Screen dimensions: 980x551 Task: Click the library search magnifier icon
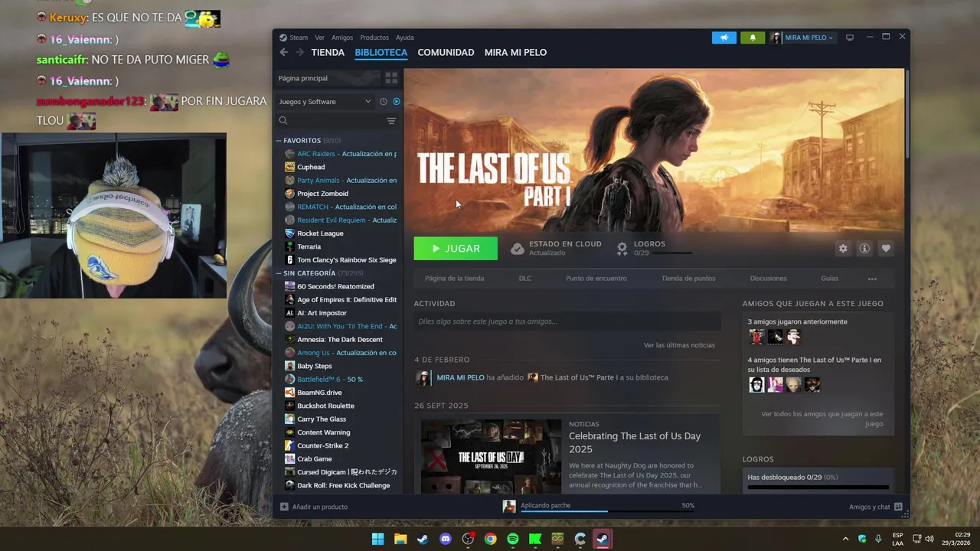pyautogui.click(x=283, y=121)
